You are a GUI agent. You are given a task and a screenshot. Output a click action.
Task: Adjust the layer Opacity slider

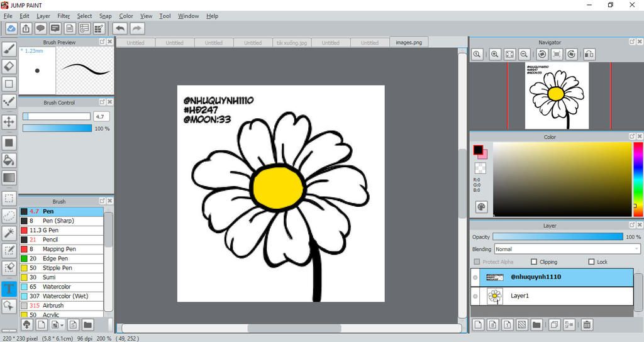(x=558, y=237)
